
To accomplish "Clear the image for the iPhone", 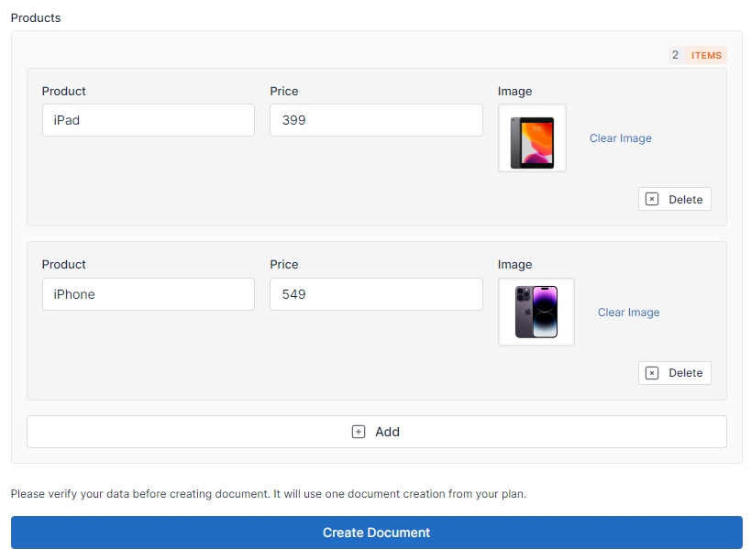I will click(x=628, y=313).
